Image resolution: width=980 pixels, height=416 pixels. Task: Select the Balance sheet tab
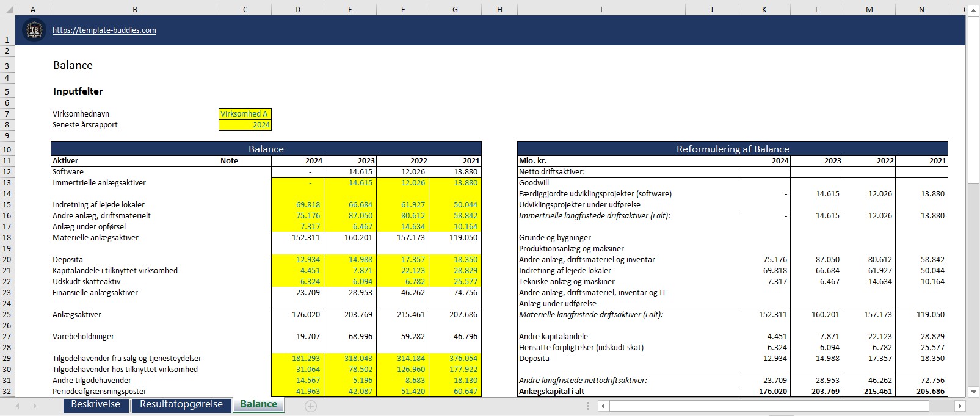pos(258,405)
